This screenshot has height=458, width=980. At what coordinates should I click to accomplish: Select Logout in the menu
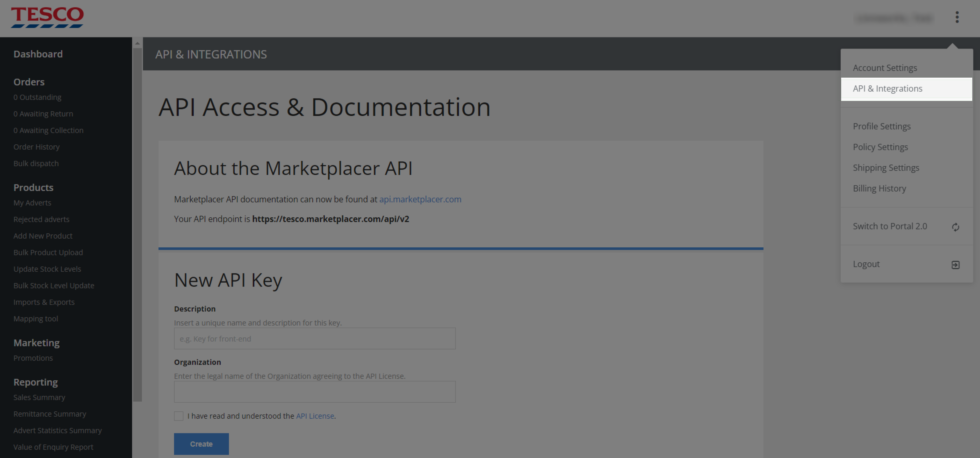866,264
